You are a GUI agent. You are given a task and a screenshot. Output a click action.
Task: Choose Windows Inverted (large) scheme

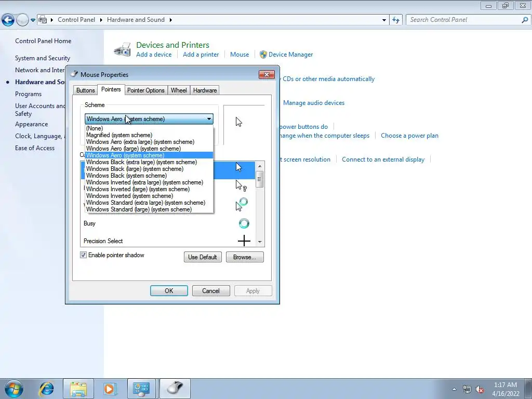click(x=149, y=189)
